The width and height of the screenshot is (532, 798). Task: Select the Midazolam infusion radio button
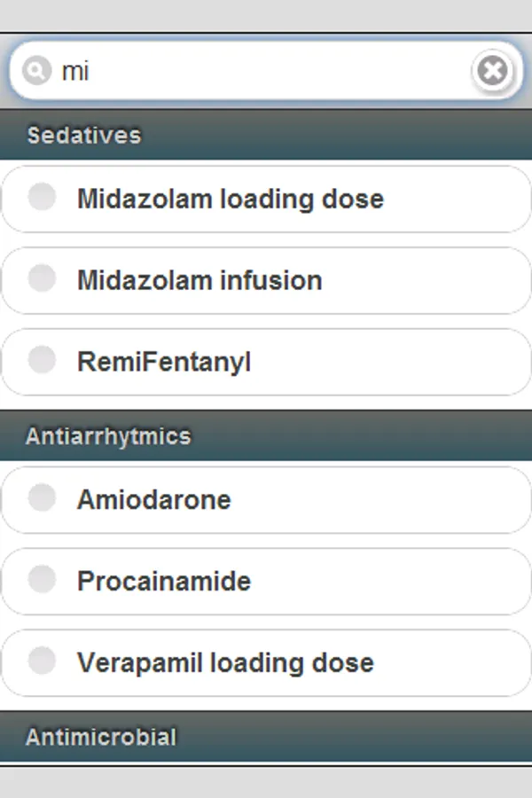[x=42, y=278]
